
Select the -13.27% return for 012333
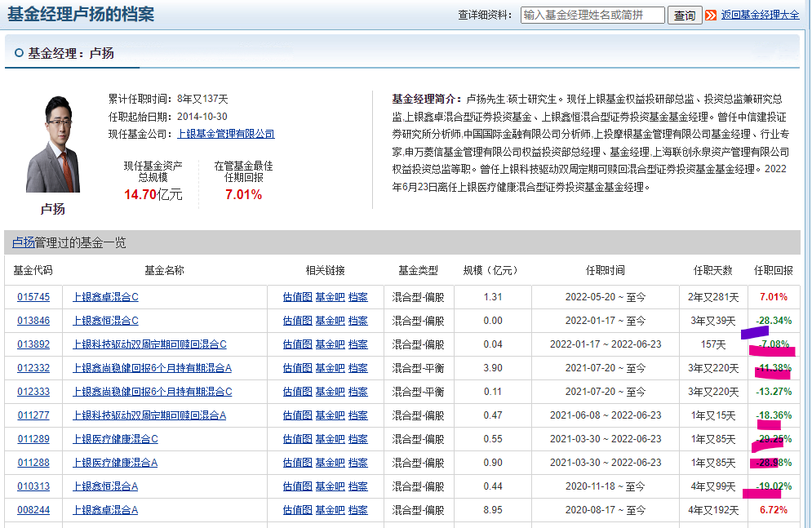tap(773, 392)
